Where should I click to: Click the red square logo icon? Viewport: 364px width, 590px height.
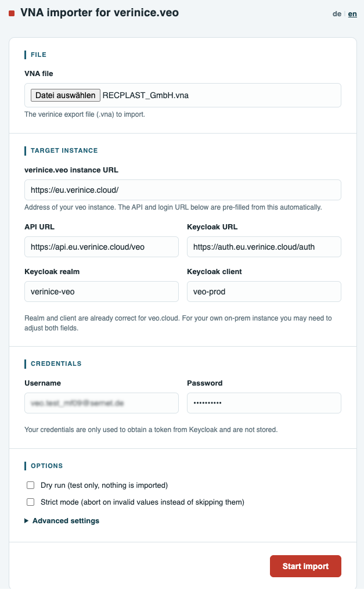12,13
